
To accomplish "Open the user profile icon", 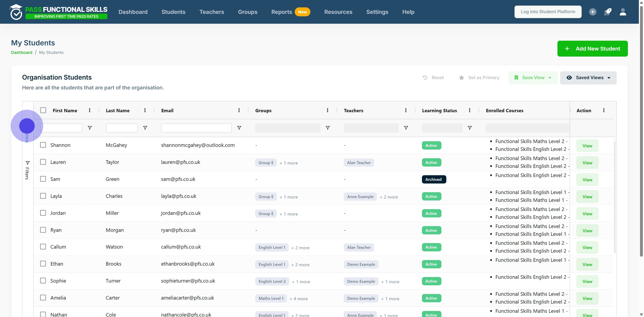I will (623, 12).
